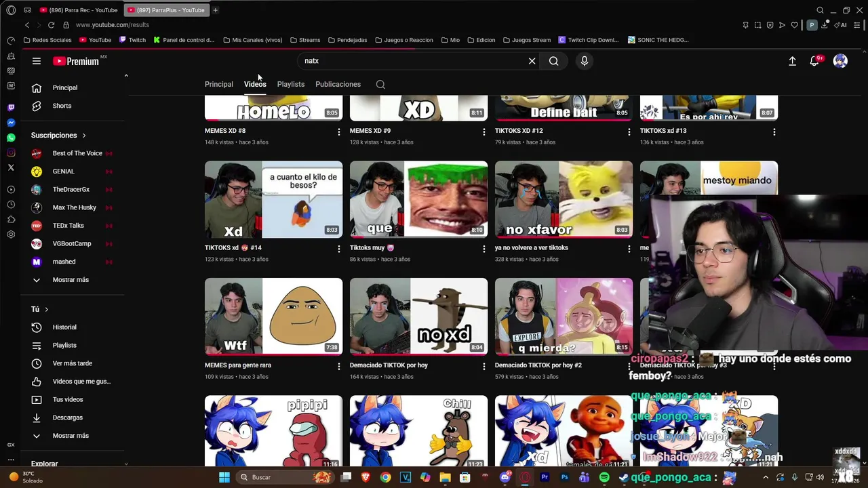Viewport: 868px width, 488px height.
Task: Switch to ParraPlus YouTube tab
Action: (x=167, y=10)
